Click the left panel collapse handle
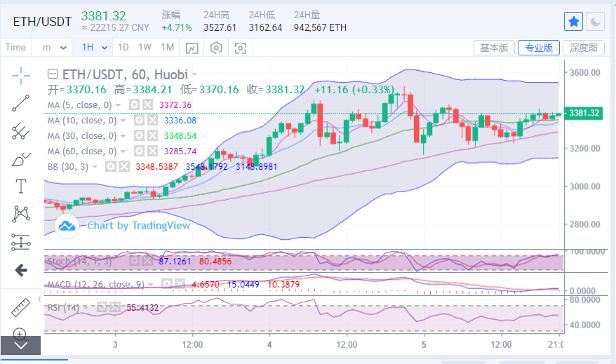Viewport: 616px width, 364px height. point(40,299)
